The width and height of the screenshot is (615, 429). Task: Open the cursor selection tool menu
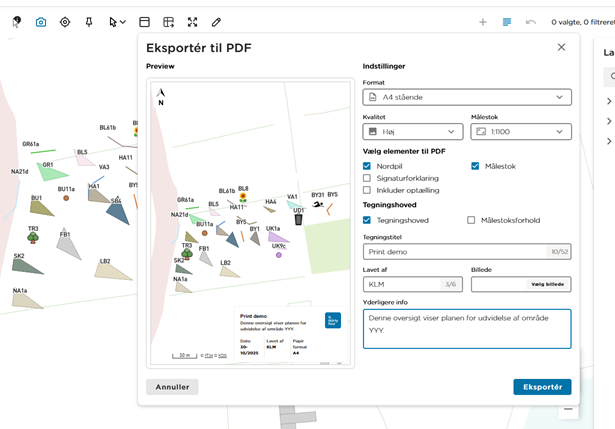click(x=117, y=22)
